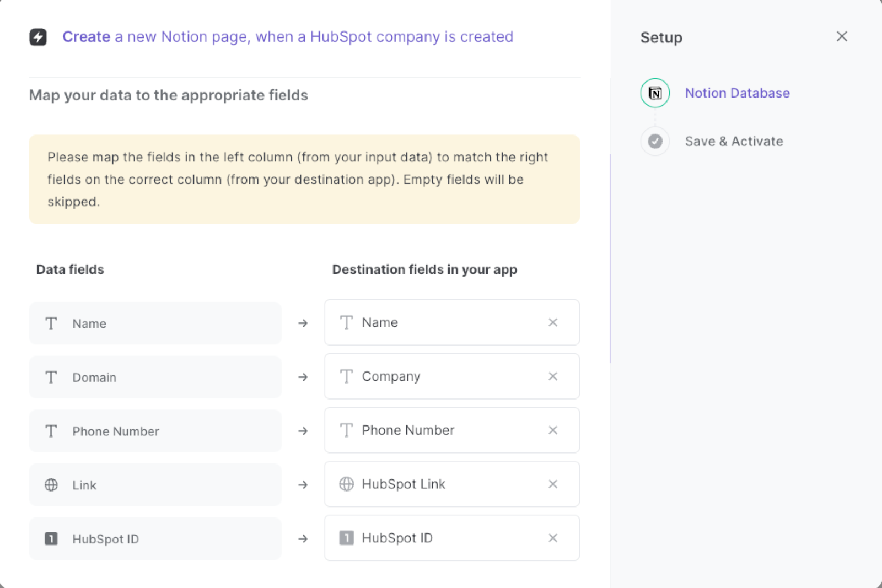Go to Save & Activate step
The image size is (882, 588).
click(734, 141)
